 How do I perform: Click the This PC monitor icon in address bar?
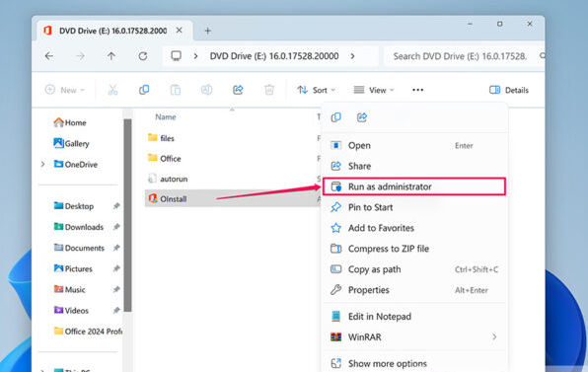click(176, 56)
